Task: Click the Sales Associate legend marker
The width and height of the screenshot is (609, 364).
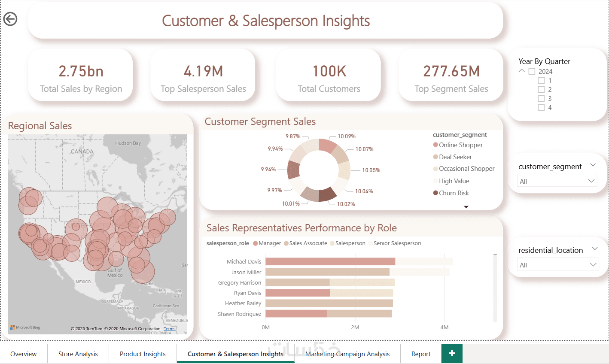Action: [x=286, y=243]
